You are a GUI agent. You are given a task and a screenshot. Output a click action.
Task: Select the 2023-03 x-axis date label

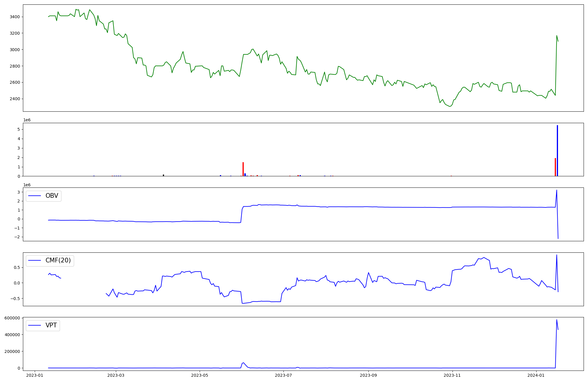pos(116,375)
